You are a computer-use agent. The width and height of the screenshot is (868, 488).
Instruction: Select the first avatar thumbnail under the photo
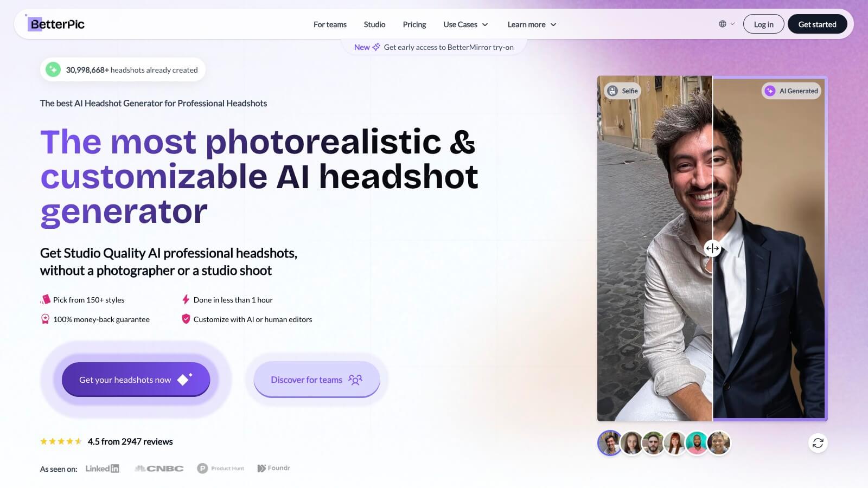610,443
